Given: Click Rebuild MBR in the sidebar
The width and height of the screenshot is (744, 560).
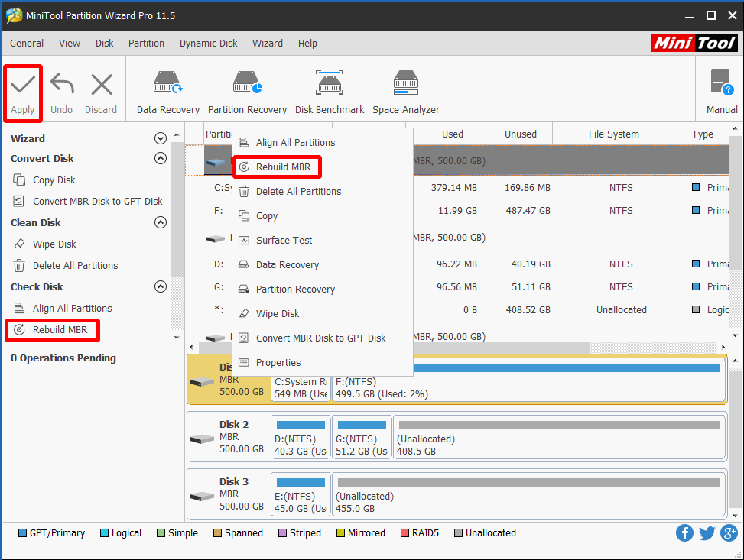Looking at the screenshot, I should pos(52,329).
